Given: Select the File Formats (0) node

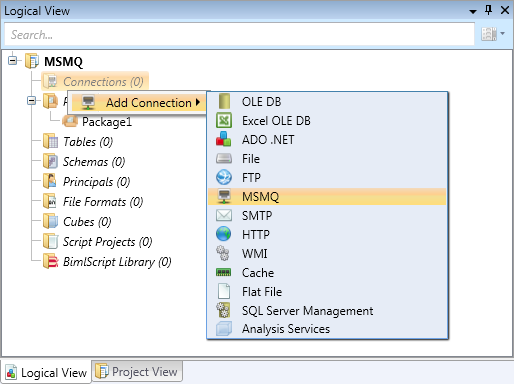Looking at the screenshot, I should pyautogui.click(x=103, y=202).
